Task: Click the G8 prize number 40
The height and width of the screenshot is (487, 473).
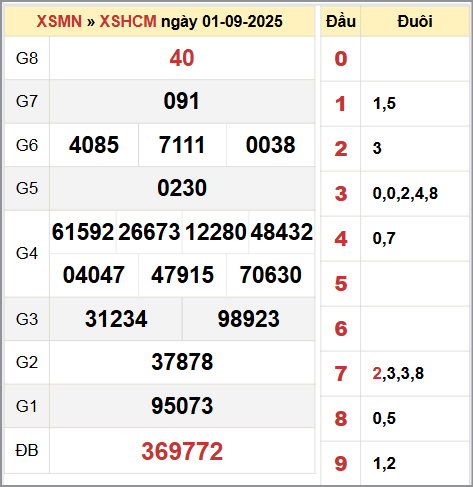Action: 182,58
